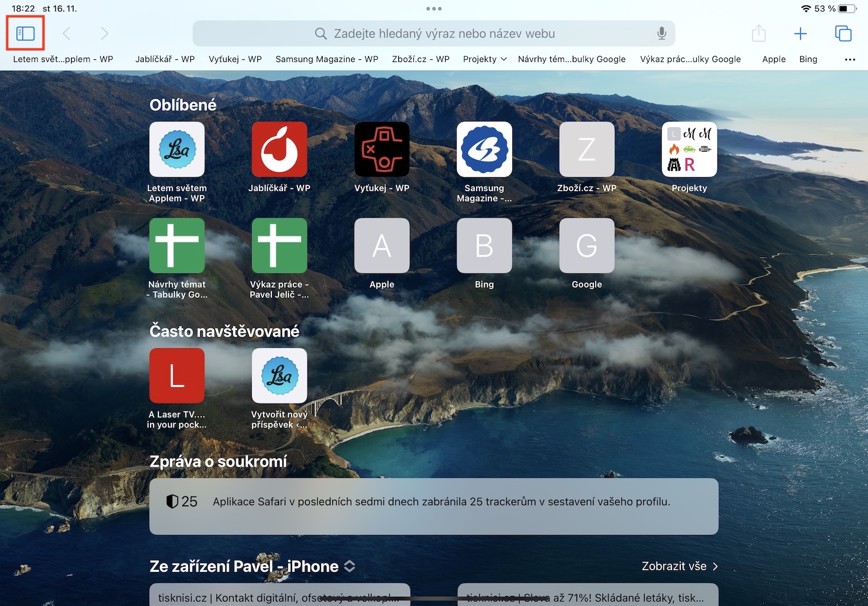Open the multitasking three-dot menu
Viewport: 868px width, 606px height.
434,8
